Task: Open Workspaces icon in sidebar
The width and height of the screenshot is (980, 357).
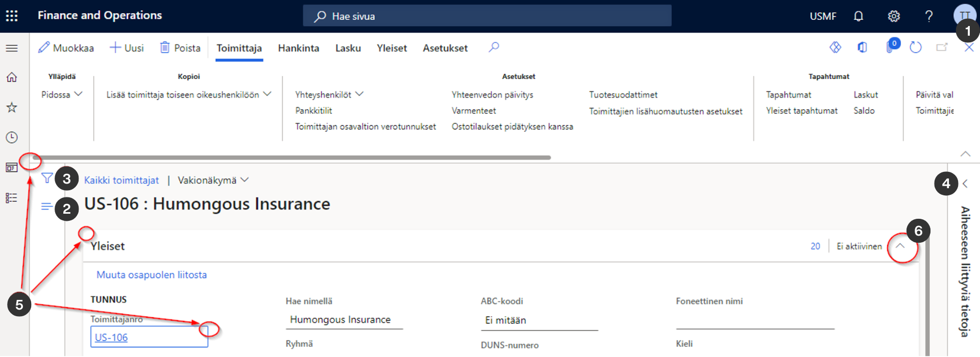Action: (12, 167)
